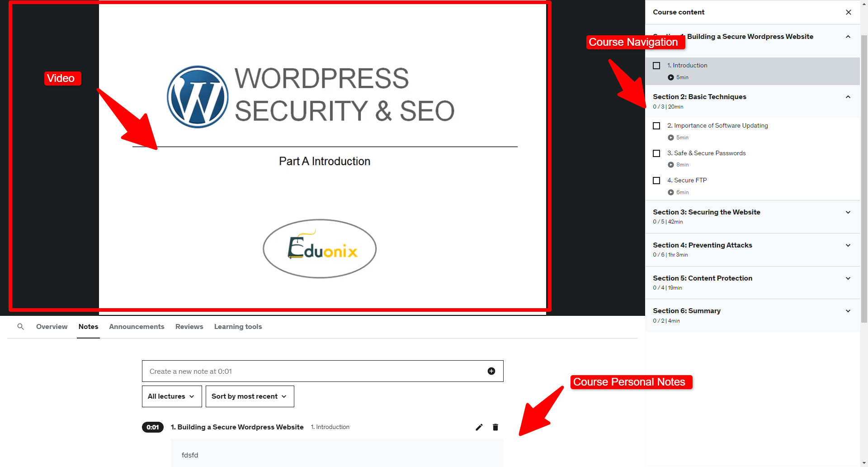
Task: Click the plus icon to add note
Action: tap(491, 371)
